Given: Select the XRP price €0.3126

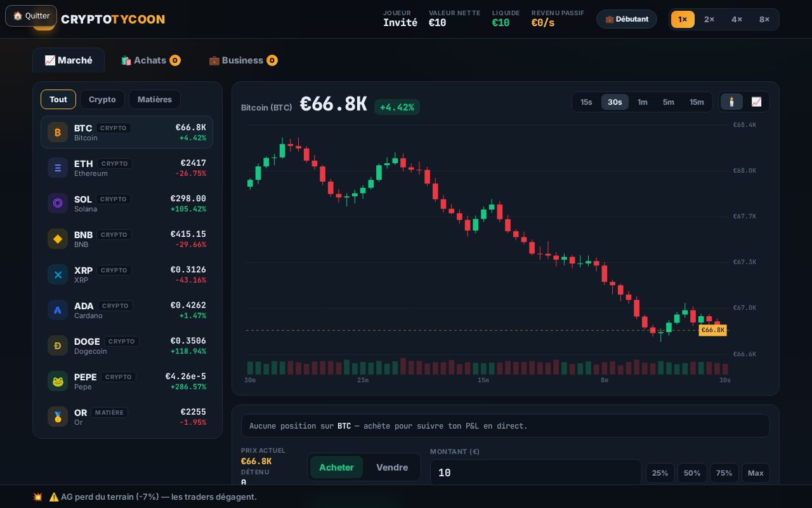Looking at the screenshot, I should coord(188,270).
